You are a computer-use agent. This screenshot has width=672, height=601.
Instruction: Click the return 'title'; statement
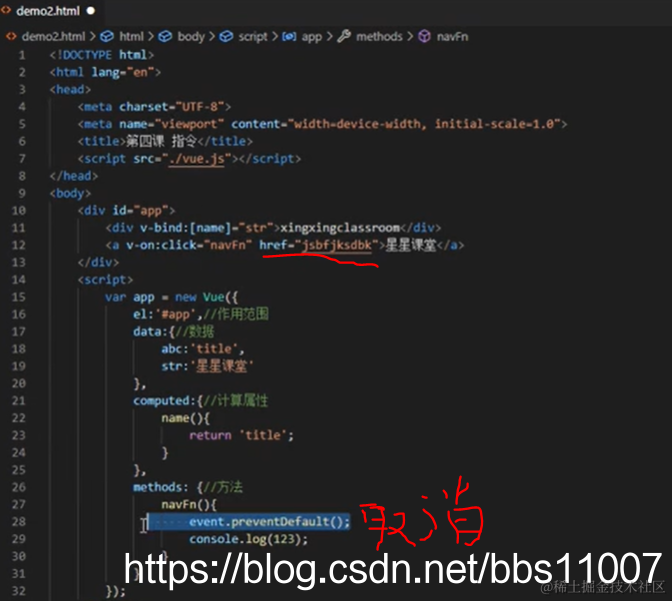pyautogui.click(x=242, y=436)
